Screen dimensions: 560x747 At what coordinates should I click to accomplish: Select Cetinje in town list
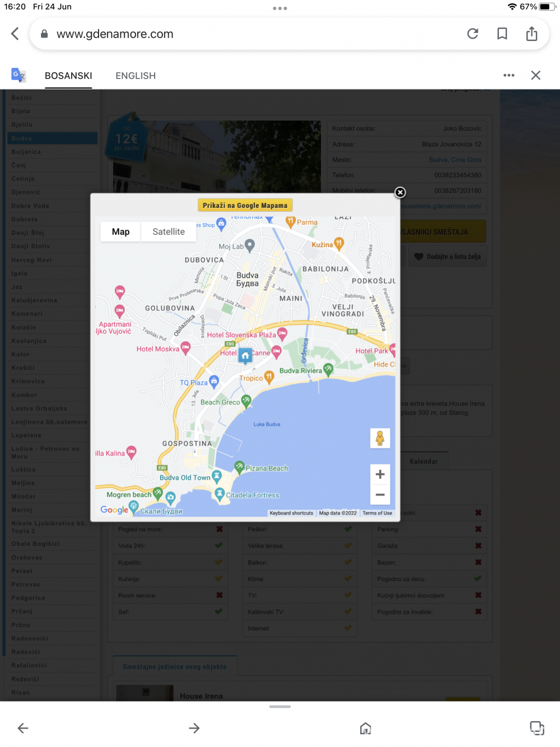(53, 178)
